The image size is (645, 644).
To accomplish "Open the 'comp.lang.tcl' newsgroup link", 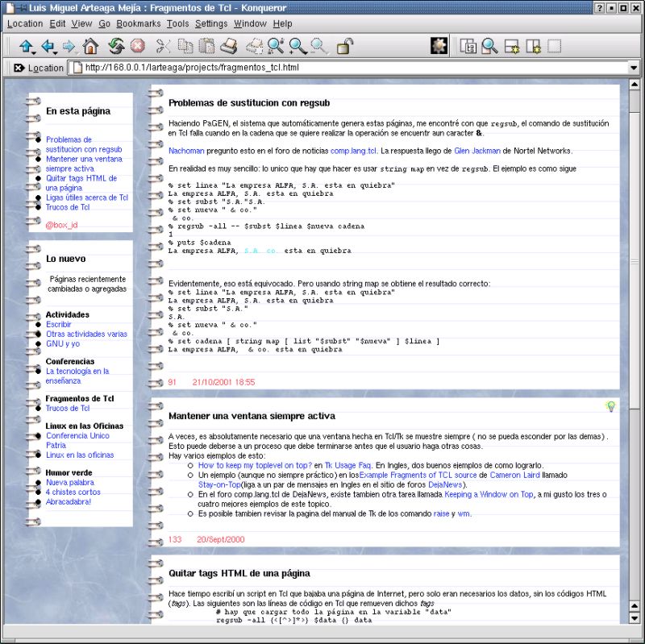I will pyautogui.click(x=353, y=151).
